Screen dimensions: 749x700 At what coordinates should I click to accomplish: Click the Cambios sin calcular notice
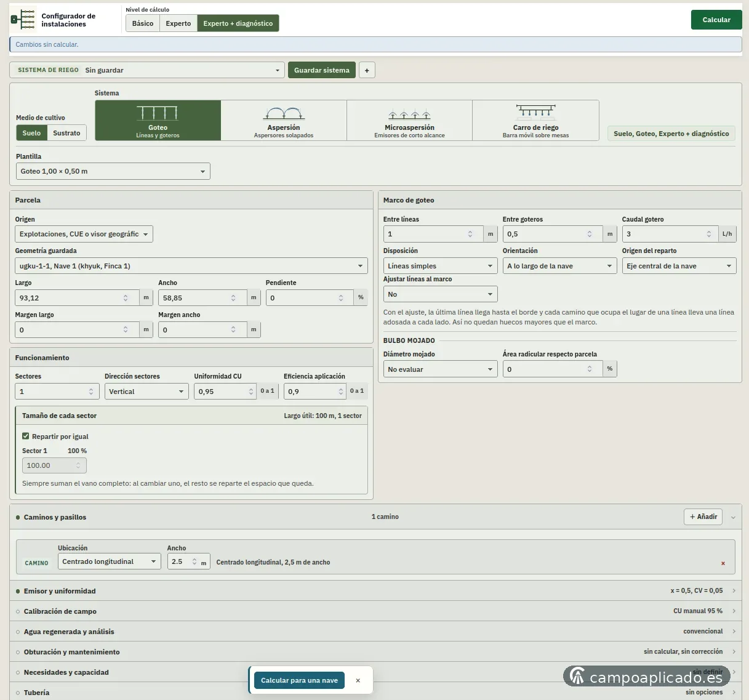click(x=375, y=44)
